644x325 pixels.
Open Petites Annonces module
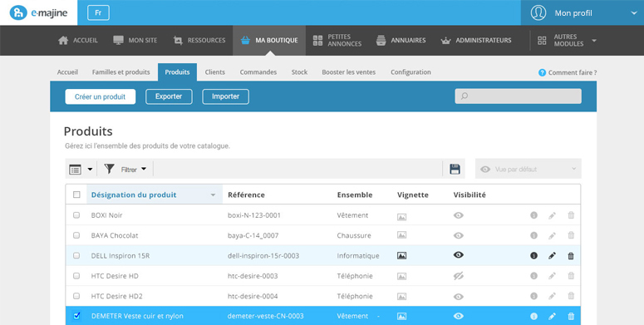click(x=337, y=40)
